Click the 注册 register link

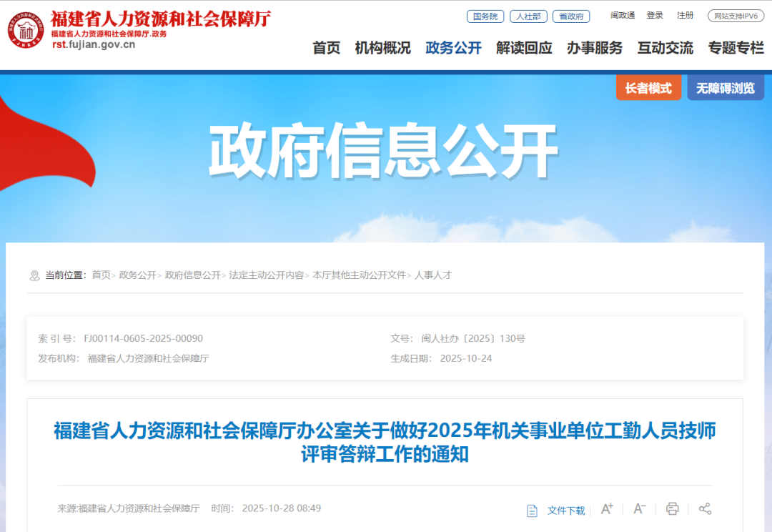[685, 16]
